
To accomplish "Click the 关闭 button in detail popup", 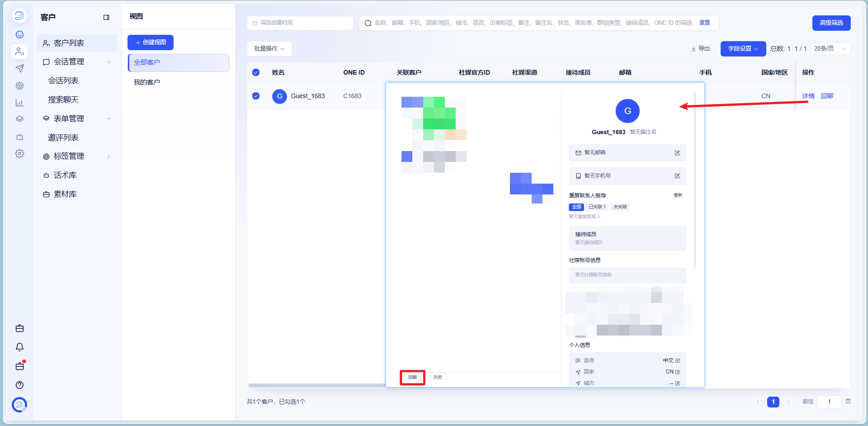I will tap(438, 377).
